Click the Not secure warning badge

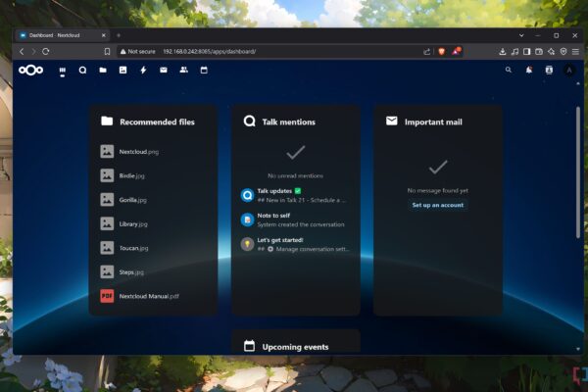coord(137,51)
